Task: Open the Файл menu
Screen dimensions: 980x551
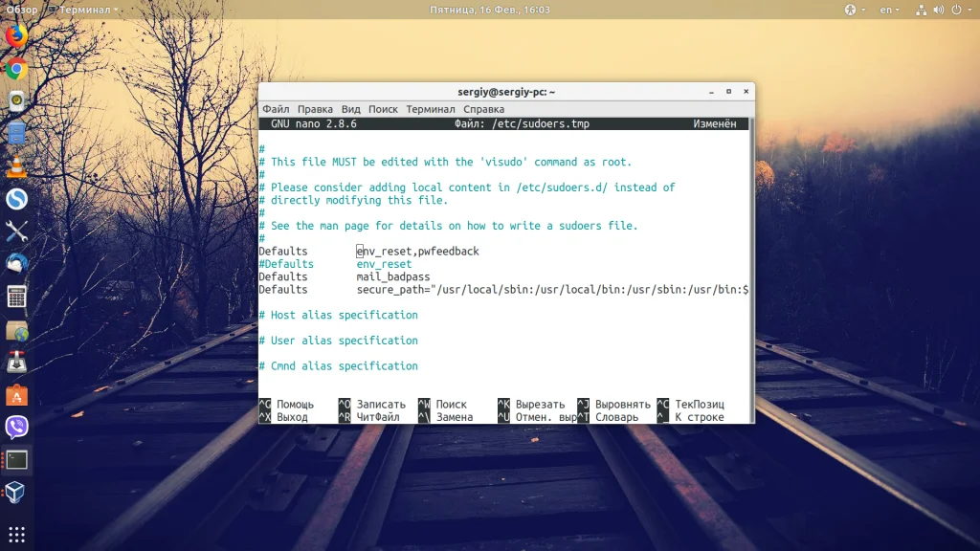Action: pos(276,109)
